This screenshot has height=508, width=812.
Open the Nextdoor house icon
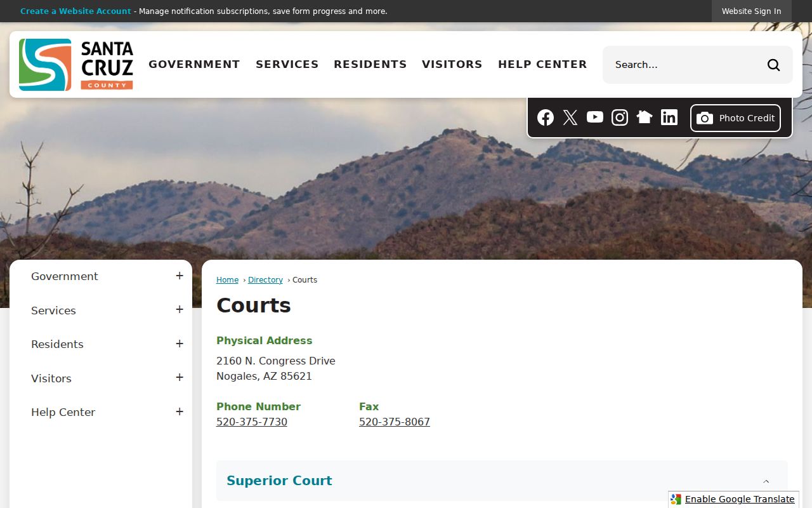pyautogui.click(x=645, y=117)
